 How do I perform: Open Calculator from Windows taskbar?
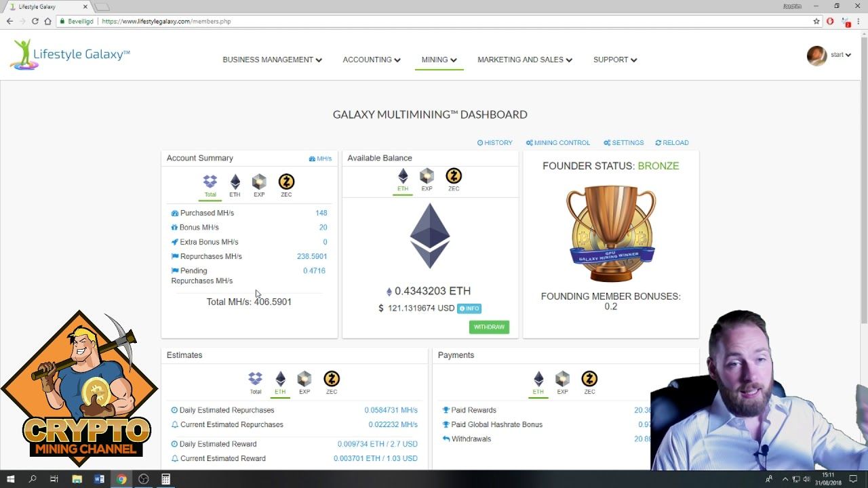pos(165,479)
